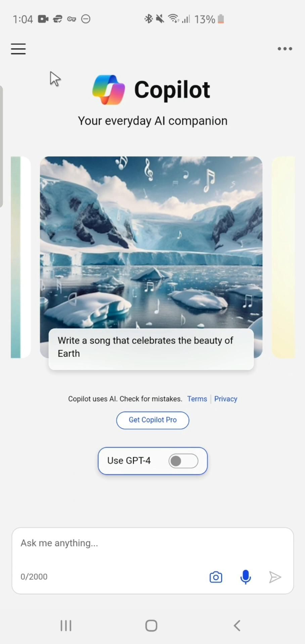Open recent apps navigation button
The height and width of the screenshot is (644, 305).
(x=66, y=626)
